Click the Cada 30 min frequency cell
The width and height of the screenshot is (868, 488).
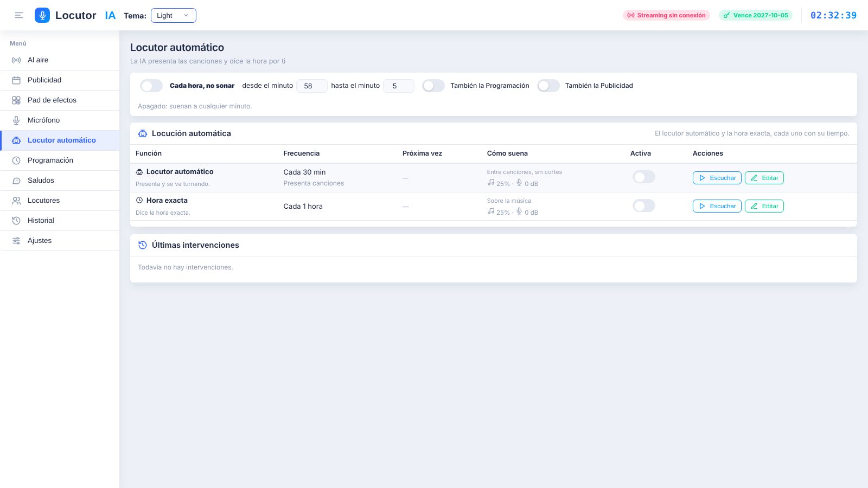(304, 172)
